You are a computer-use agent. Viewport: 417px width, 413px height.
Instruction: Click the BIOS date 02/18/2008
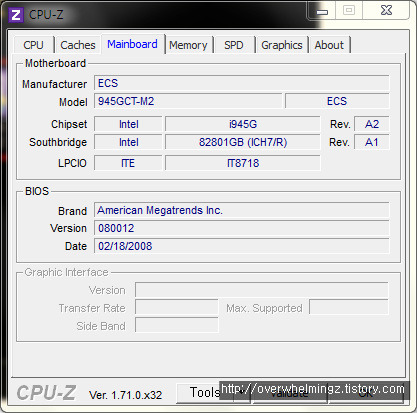pyautogui.click(x=241, y=246)
